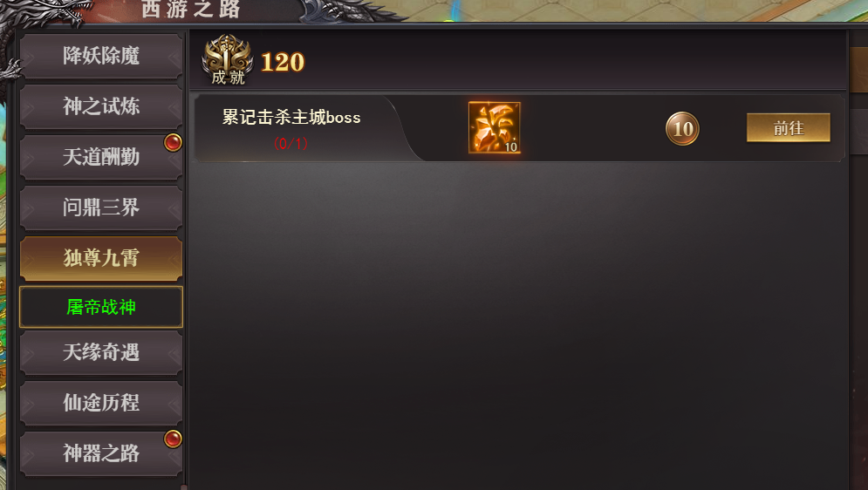This screenshot has width=868, height=490.
Task: Click the red notification dot on 天道酬勤
Action: (173, 143)
